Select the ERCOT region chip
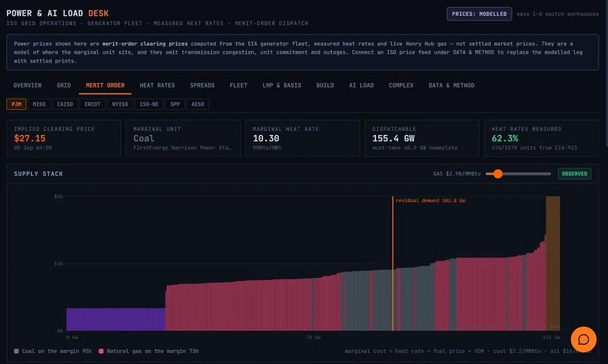608x364 pixels. coord(92,104)
